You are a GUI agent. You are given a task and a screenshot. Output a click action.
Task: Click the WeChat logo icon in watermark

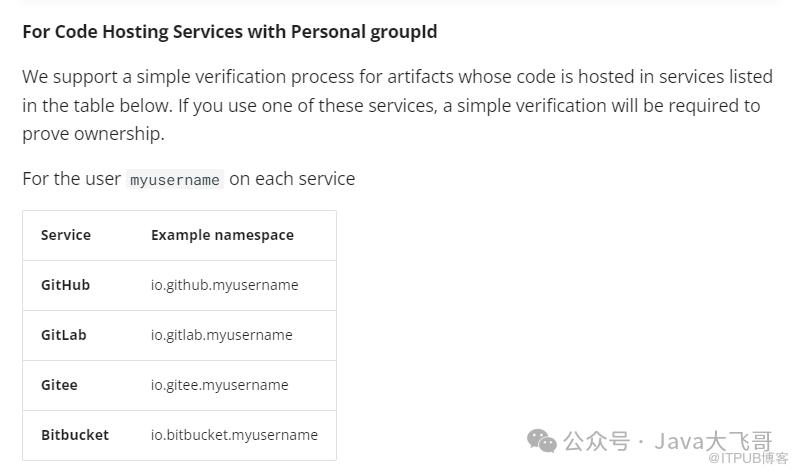542,440
